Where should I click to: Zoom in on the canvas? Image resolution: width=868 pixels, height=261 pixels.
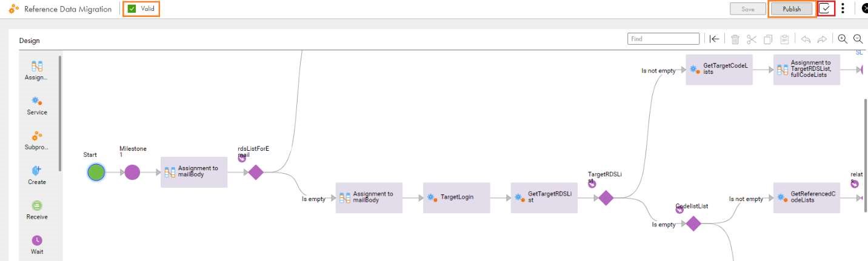(x=843, y=39)
